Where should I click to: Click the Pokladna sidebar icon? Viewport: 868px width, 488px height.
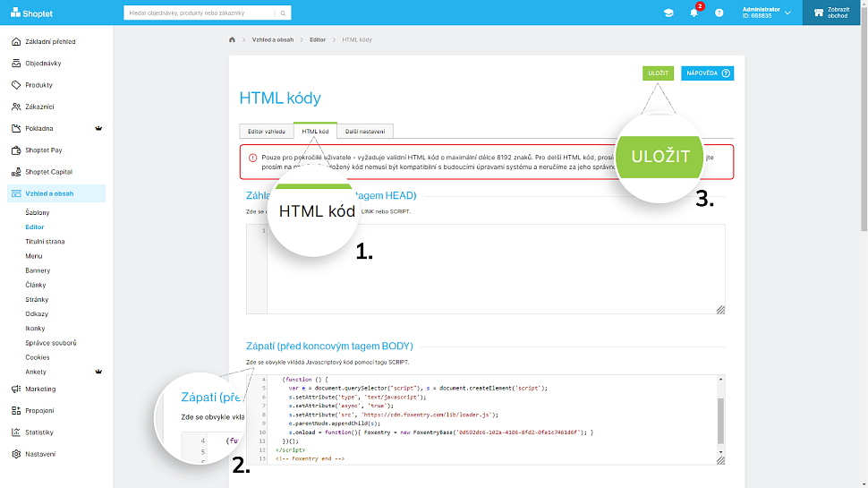(16, 128)
